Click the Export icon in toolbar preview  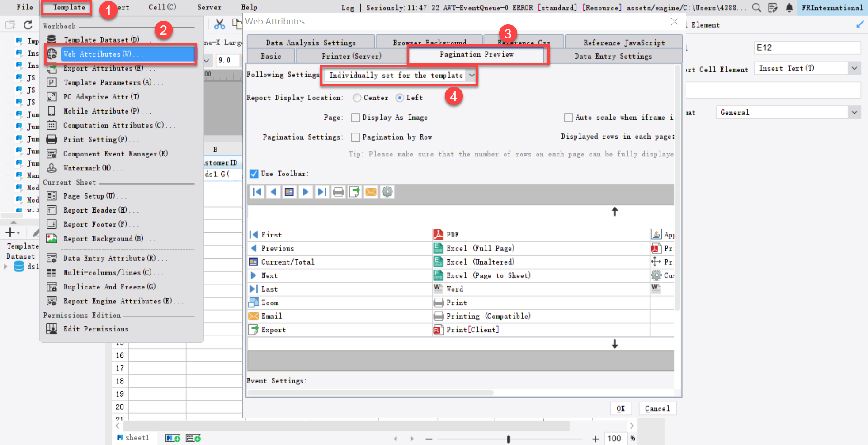[x=354, y=192]
